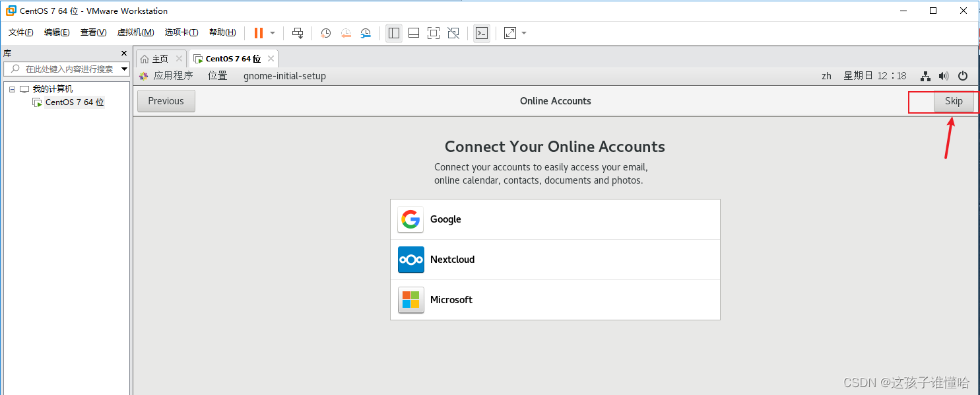Click the 应用程序 activities icon
This screenshot has width=980, height=395.
coord(144,76)
